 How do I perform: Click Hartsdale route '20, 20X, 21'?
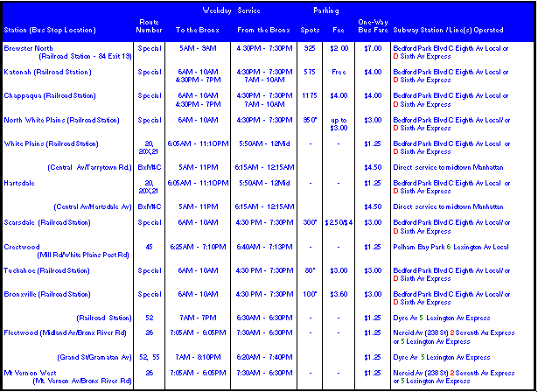pos(149,186)
